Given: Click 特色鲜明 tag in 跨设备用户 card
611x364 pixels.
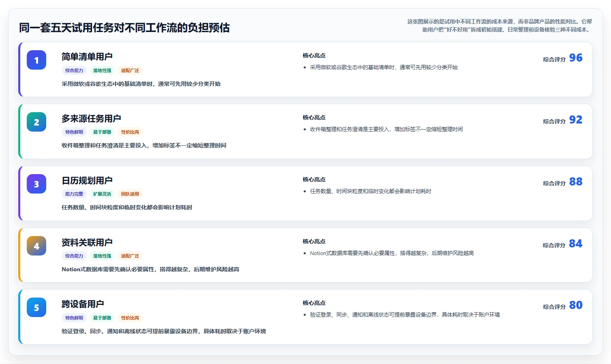Looking at the screenshot, I should click(x=74, y=318).
